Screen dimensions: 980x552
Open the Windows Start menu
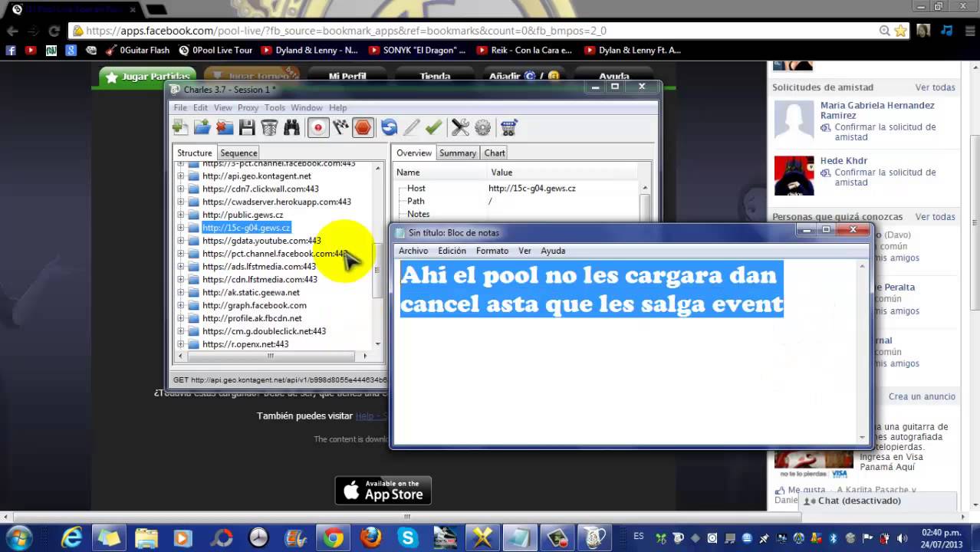[x=18, y=537]
